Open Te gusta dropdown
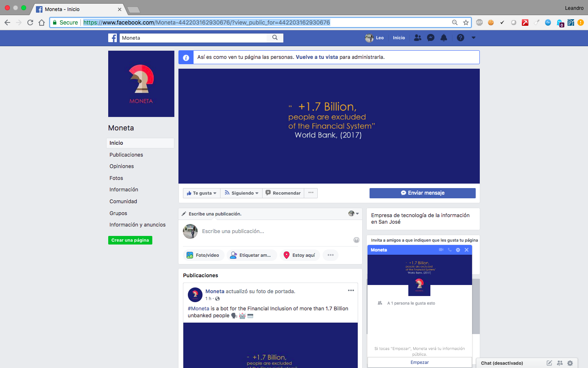 202,193
